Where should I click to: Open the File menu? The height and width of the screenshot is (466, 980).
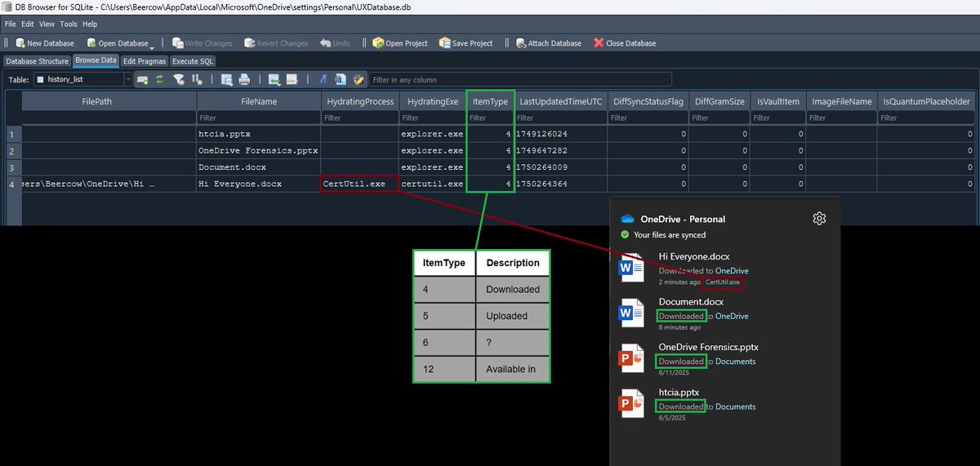[11, 24]
